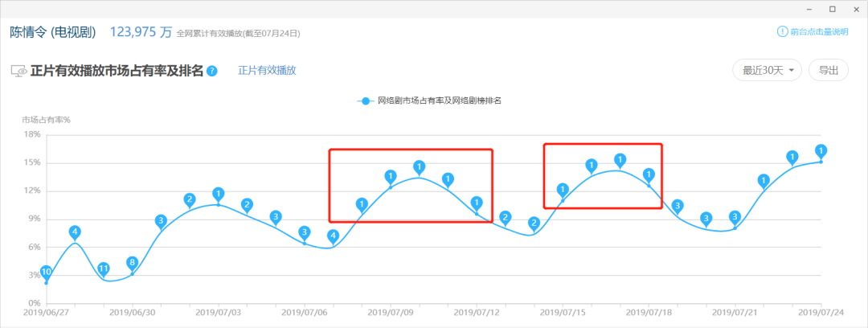Select the rank 8 data marker
This screenshot has height=328, width=868.
tap(133, 263)
